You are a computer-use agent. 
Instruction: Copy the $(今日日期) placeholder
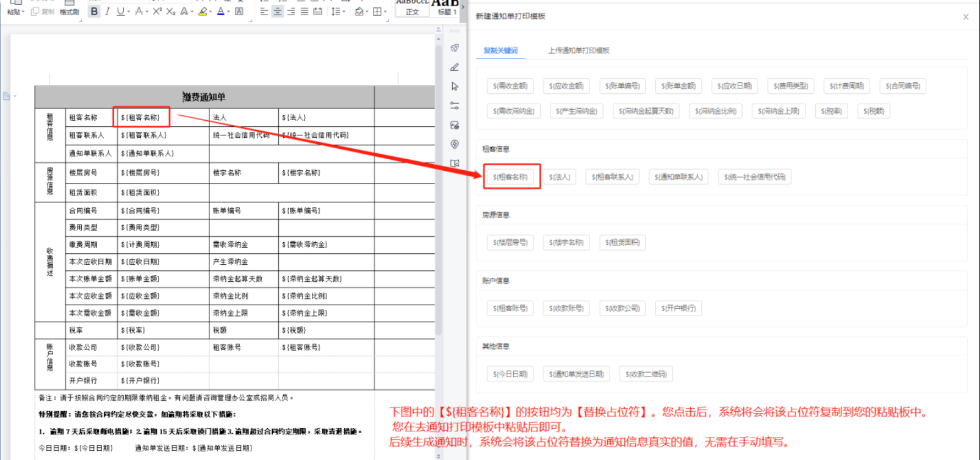coord(510,374)
